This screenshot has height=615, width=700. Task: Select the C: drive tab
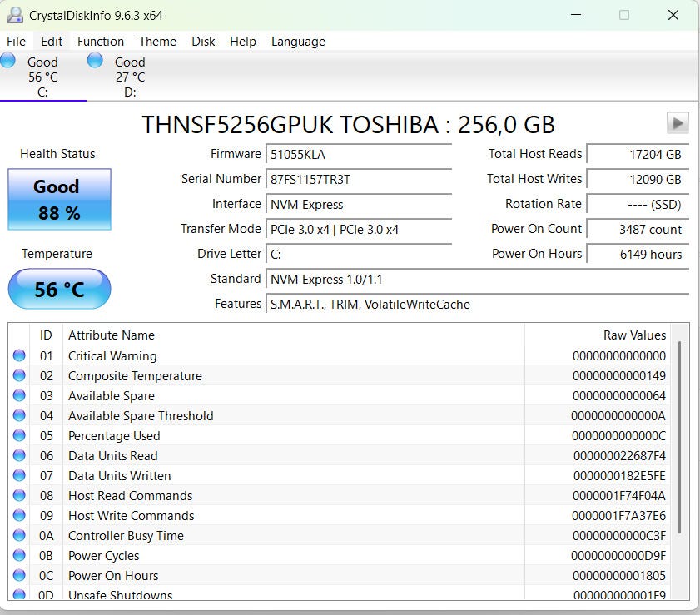[x=42, y=77]
